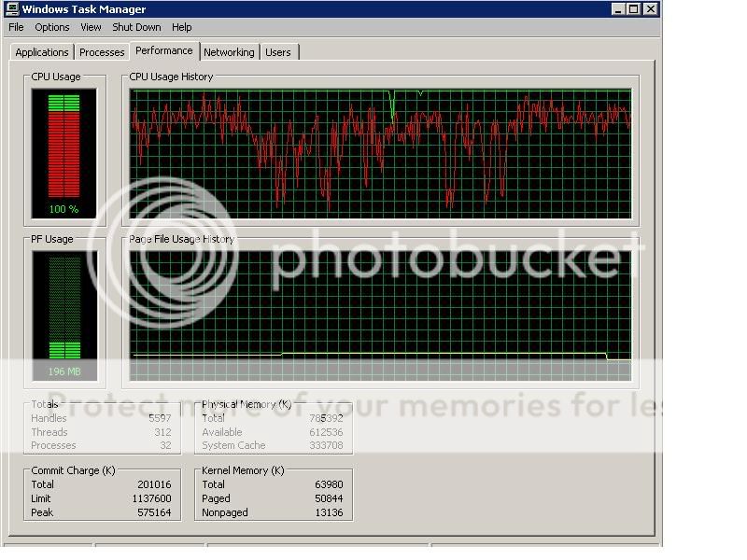Maximize the Windows Task Manager window
This screenshot has width=747, height=560.
634,9
